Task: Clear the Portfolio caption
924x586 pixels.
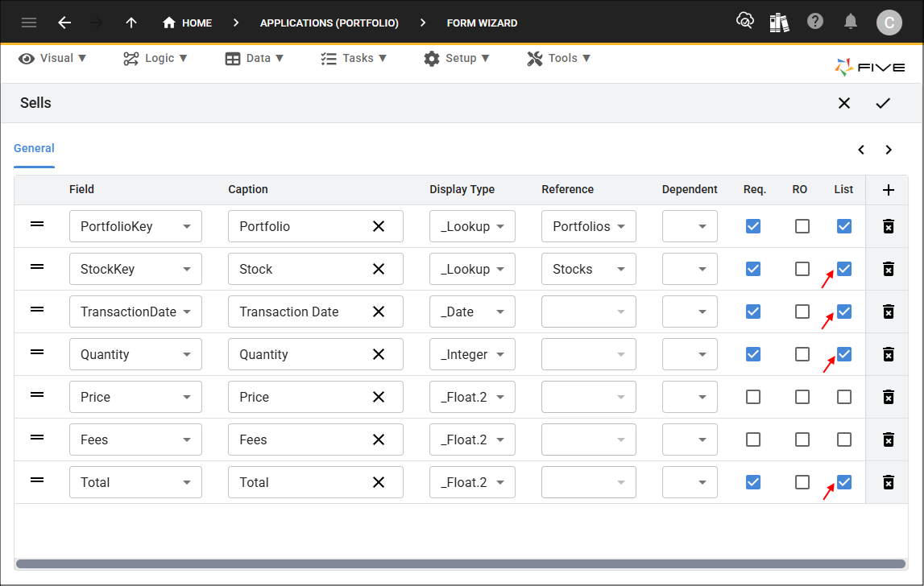Action: pos(379,226)
